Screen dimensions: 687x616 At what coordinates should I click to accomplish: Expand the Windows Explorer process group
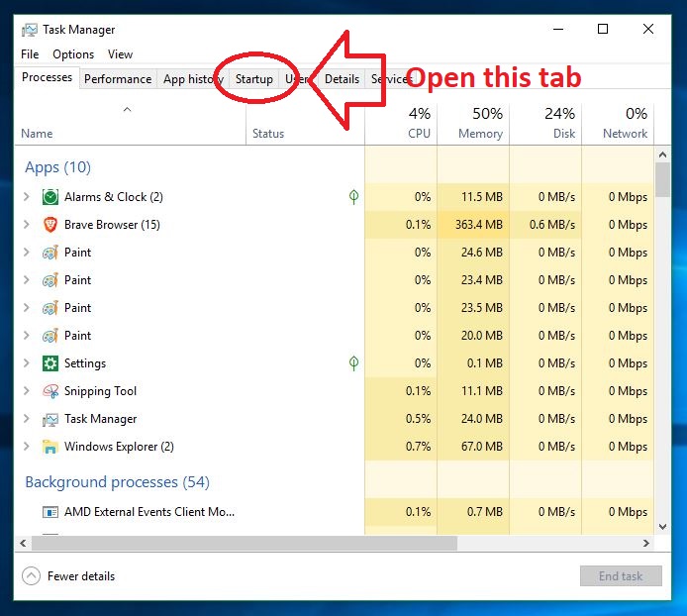pos(27,447)
